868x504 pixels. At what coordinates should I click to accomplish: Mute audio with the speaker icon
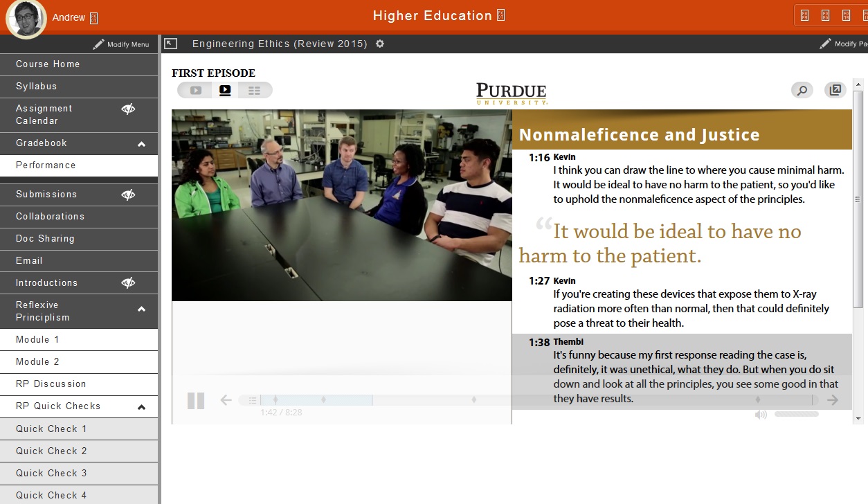(761, 415)
